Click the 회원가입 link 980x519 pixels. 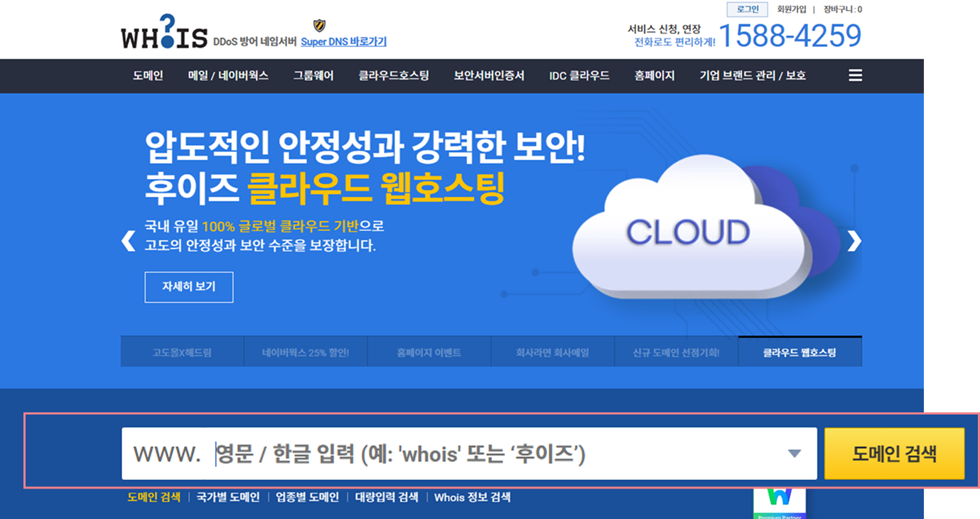(792, 9)
